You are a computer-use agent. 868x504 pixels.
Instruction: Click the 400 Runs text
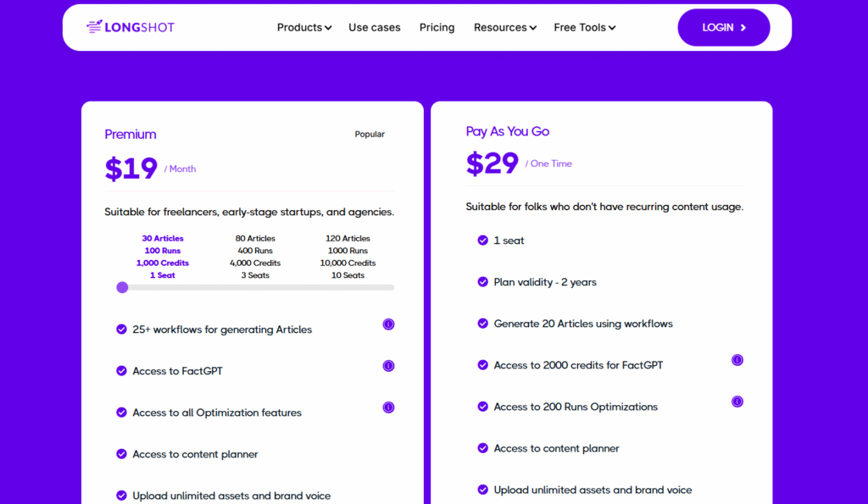(255, 251)
